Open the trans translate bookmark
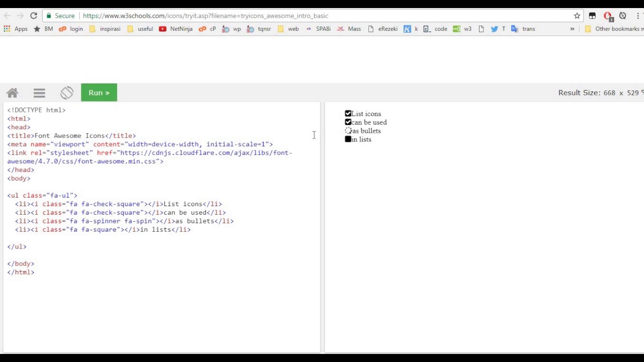Image resolution: width=644 pixels, height=362 pixels. click(x=523, y=29)
